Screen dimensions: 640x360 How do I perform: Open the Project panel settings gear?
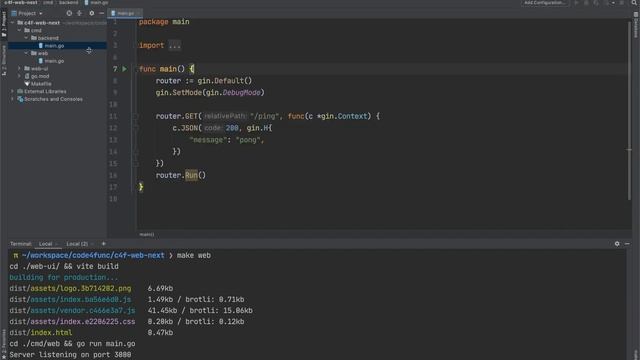pyautogui.click(x=91, y=13)
